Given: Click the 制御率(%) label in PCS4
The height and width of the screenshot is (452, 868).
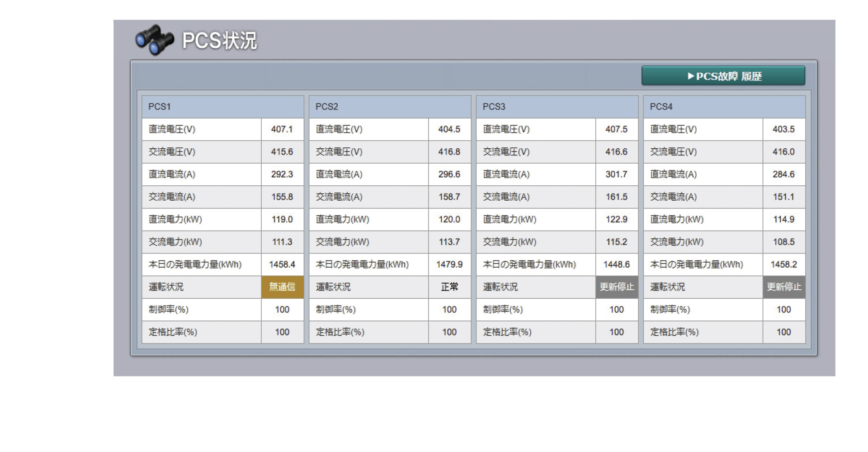Looking at the screenshot, I should coord(670,310).
